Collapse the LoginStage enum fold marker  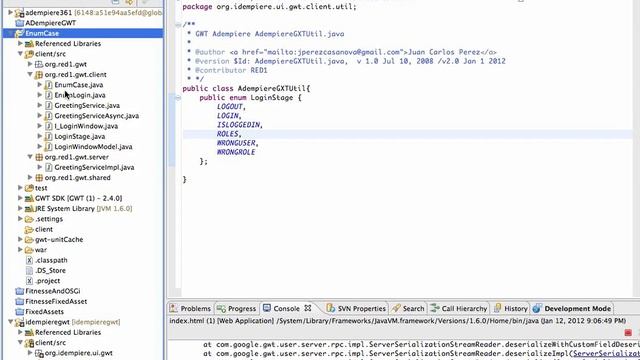pyautogui.click(x=178, y=98)
